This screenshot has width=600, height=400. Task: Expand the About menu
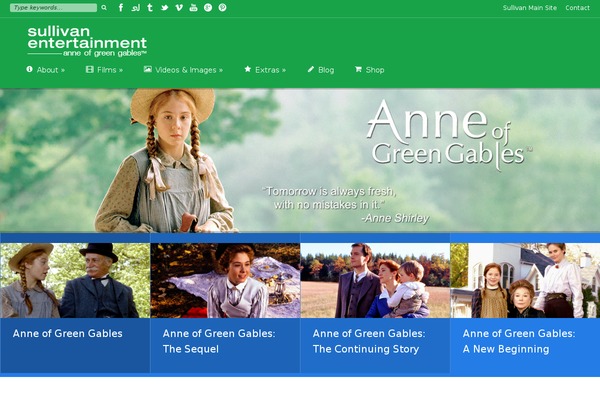pyautogui.click(x=46, y=70)
